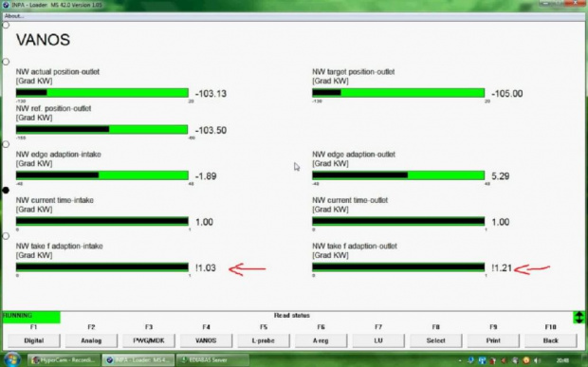Screen dimensions: 588x367
Task: Select the radio marker beside NW actual position
Action: tap(6, 62)
